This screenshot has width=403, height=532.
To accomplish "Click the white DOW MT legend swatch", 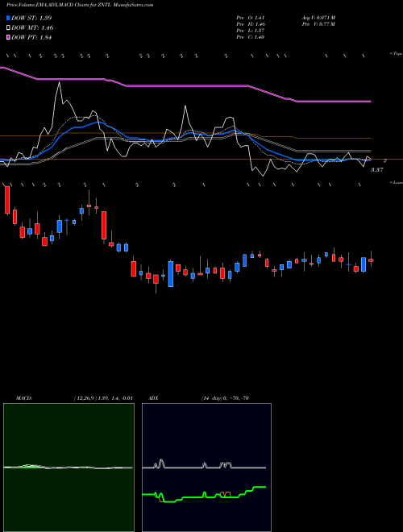I will coord(8,28).
